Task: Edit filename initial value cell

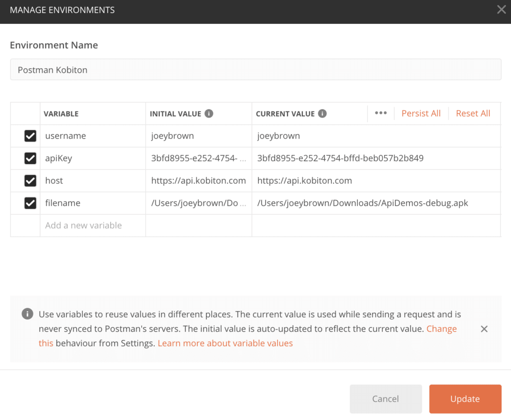Action: pos(199,203)
